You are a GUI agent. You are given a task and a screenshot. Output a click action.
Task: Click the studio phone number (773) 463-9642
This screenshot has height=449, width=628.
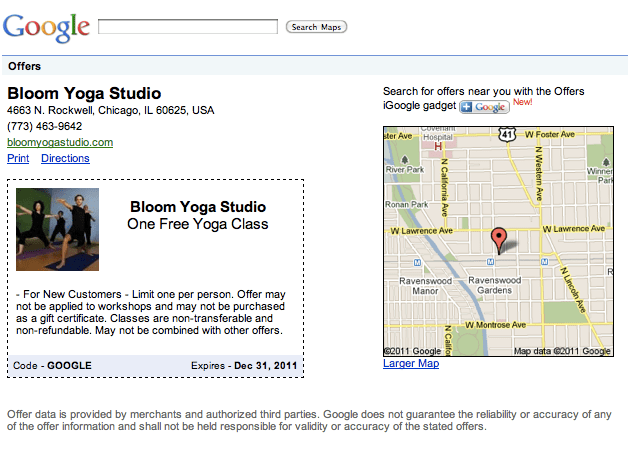[x=44, y=126]
